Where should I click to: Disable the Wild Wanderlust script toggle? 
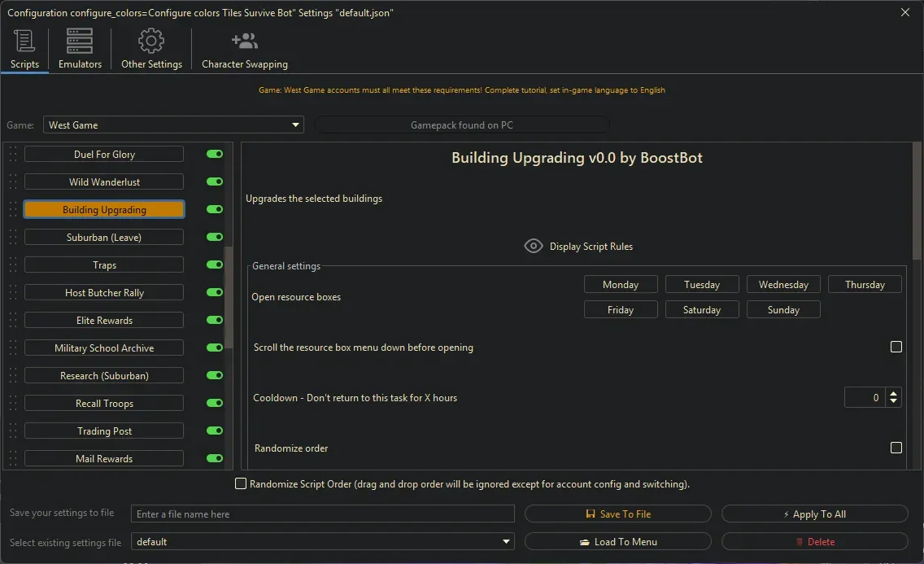click(215, 181)
